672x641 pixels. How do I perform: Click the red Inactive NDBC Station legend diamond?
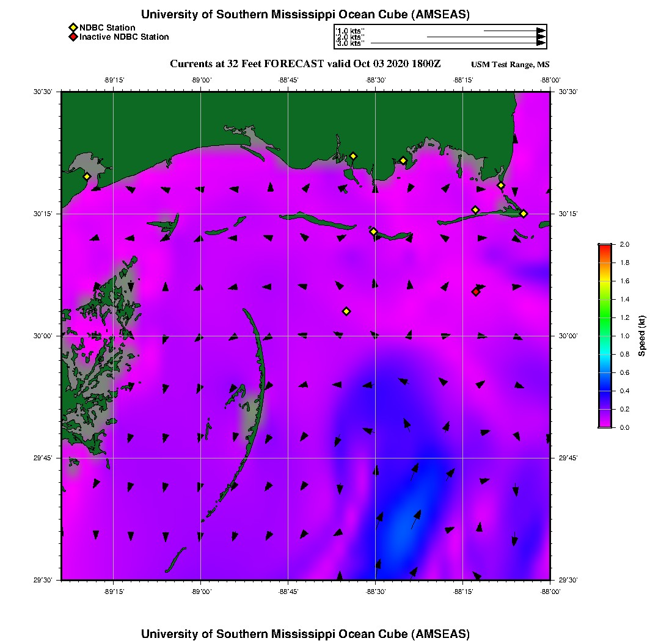point(73,37)
